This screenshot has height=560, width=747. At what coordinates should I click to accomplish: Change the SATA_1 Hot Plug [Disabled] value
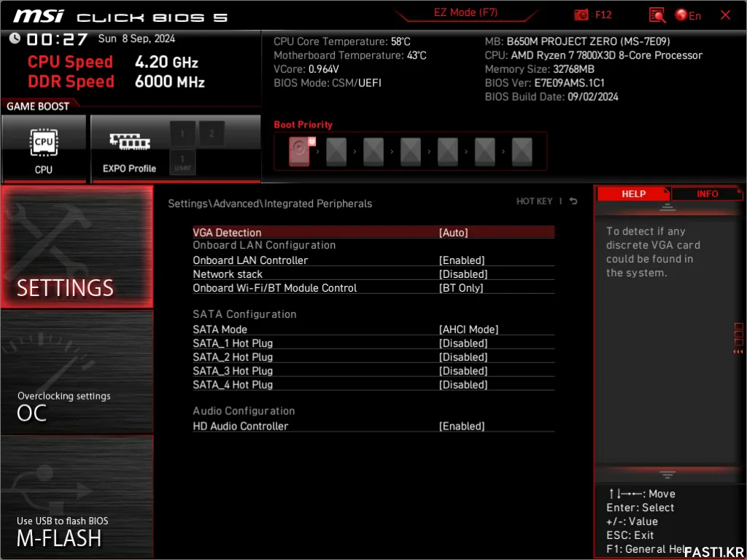click(463, 343)
